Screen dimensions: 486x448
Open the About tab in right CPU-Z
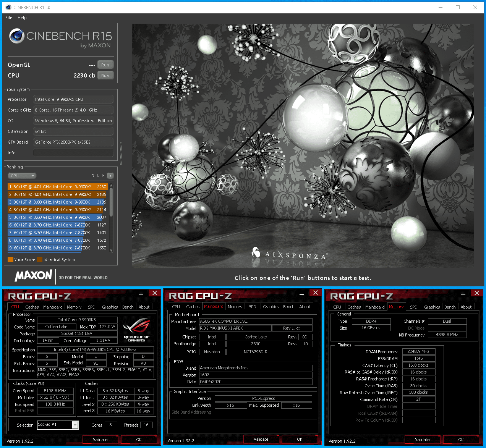pos(466,307)
